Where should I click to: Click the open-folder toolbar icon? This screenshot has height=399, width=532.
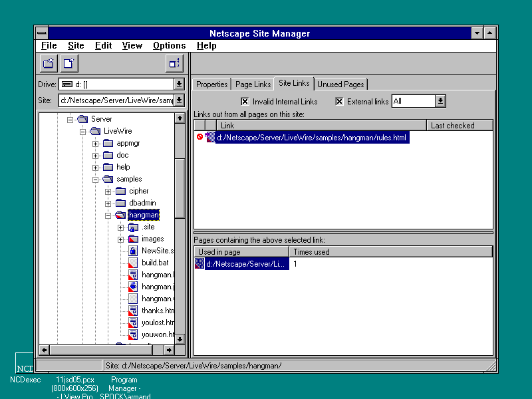[x=49, y=63]
